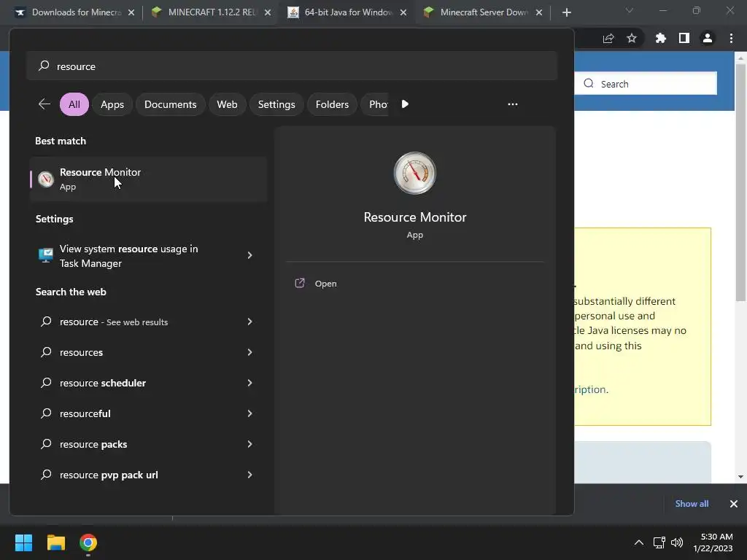The width and height of the screenshot is (747, 560).
Task: Click the Java page Search field
Action: click(646, 84)
